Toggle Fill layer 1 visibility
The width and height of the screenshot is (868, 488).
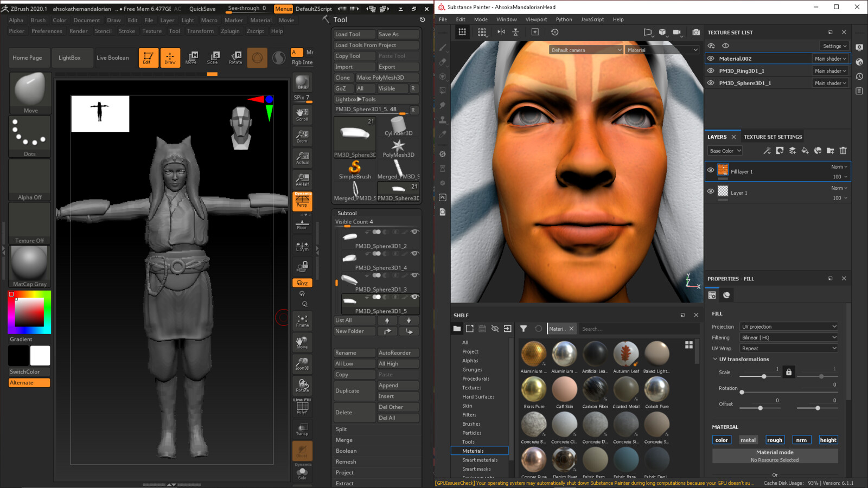pyautogui.click(x=711, y=170)
